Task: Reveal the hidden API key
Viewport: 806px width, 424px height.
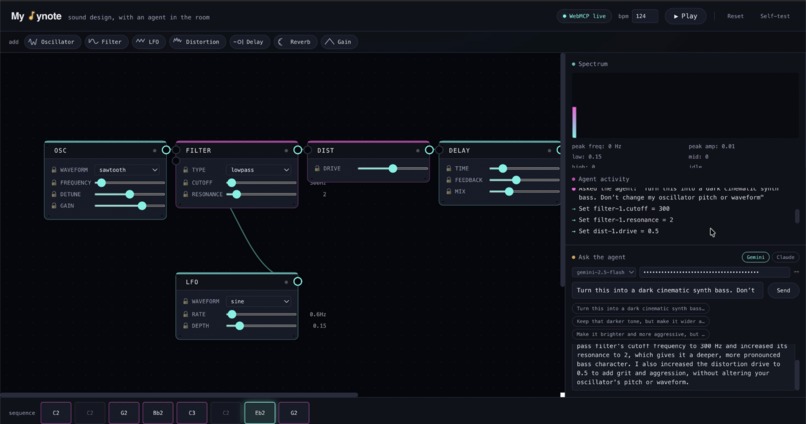Action: (x=796, y=272)
